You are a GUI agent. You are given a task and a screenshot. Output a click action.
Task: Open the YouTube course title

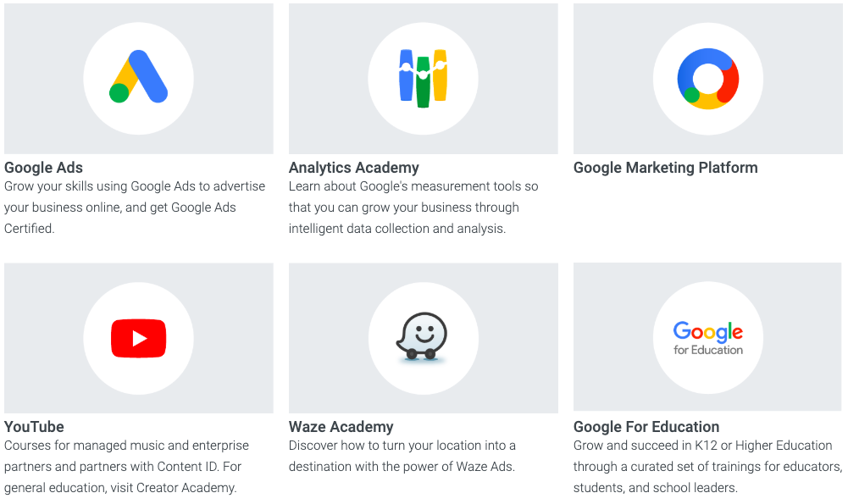tap(34, 427)
